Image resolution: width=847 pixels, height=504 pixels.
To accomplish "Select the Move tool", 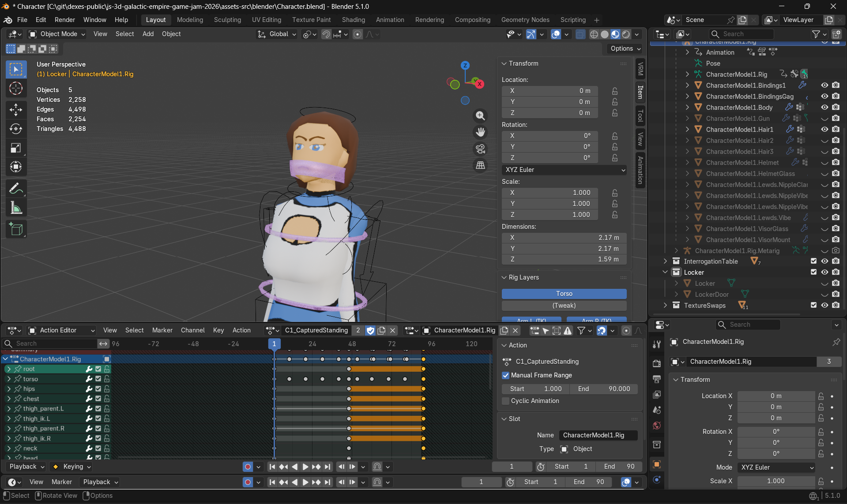I will point(16,110).
